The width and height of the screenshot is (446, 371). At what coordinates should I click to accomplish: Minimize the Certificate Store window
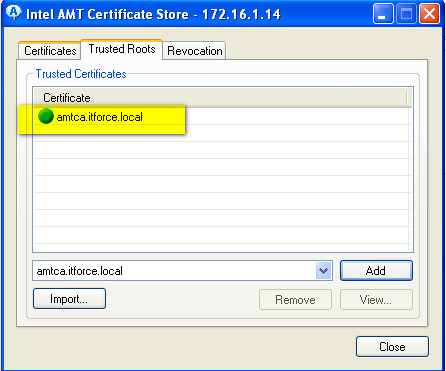tap(383, 14)
